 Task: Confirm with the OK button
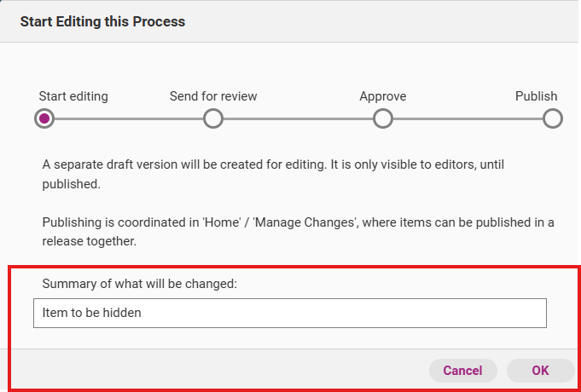click(540, 371)
